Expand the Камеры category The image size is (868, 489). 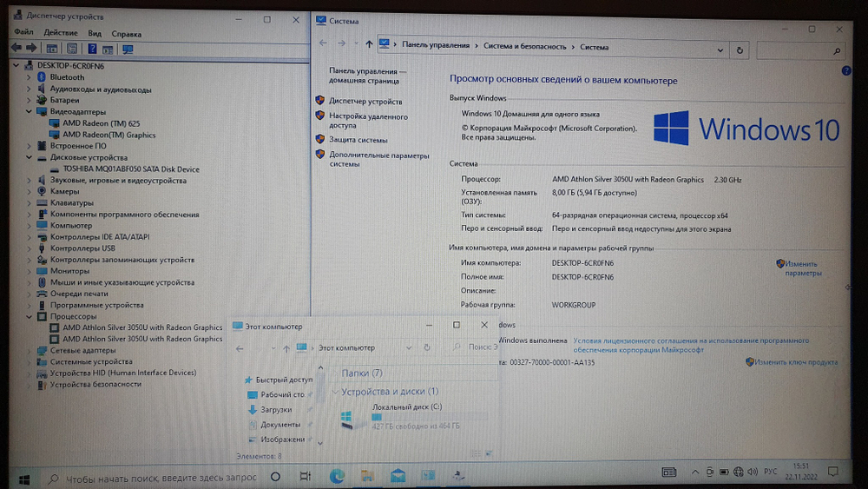[x=29, y=191]
